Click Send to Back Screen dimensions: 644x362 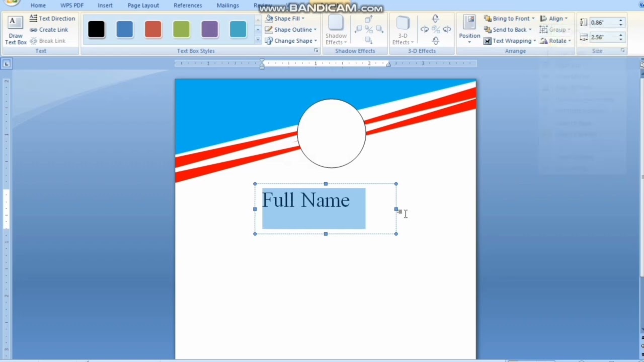coord(508,30)
